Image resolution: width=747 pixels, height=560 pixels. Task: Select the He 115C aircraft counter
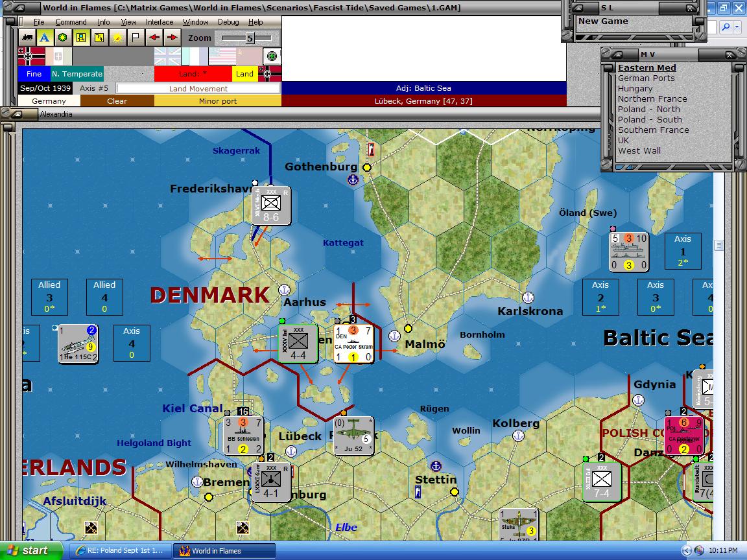pyautogui.click(x=78, y=344)
